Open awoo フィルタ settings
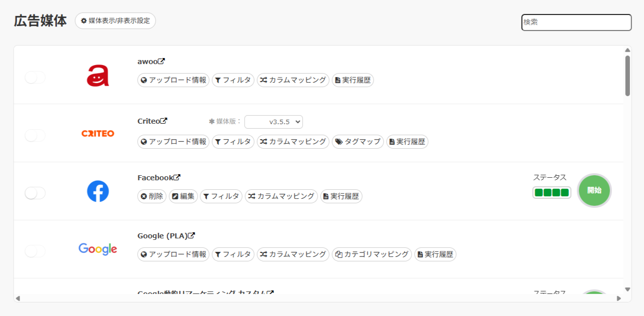 [x=233, y=80]
